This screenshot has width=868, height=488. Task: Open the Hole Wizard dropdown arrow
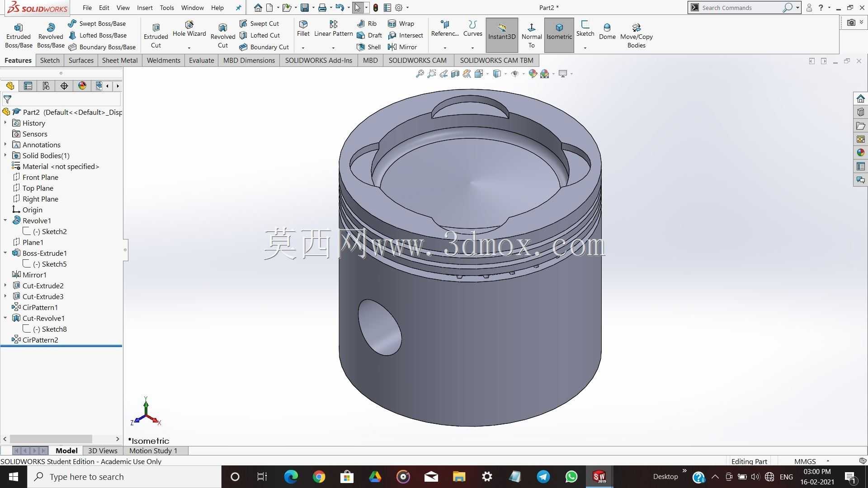pyautogui.click(x=189, y=47)
